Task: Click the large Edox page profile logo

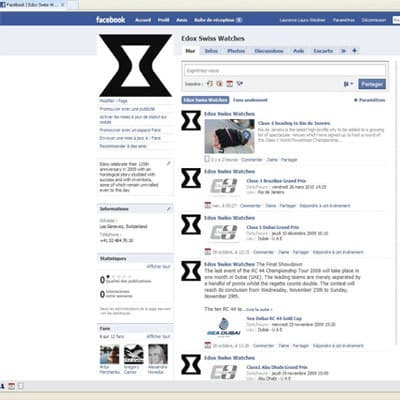Action: (135, 65)
